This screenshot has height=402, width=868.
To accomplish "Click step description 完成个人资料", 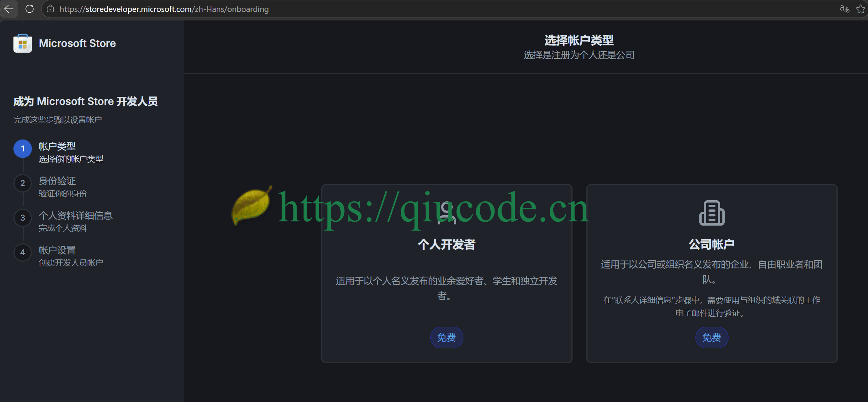I will 63,228.
